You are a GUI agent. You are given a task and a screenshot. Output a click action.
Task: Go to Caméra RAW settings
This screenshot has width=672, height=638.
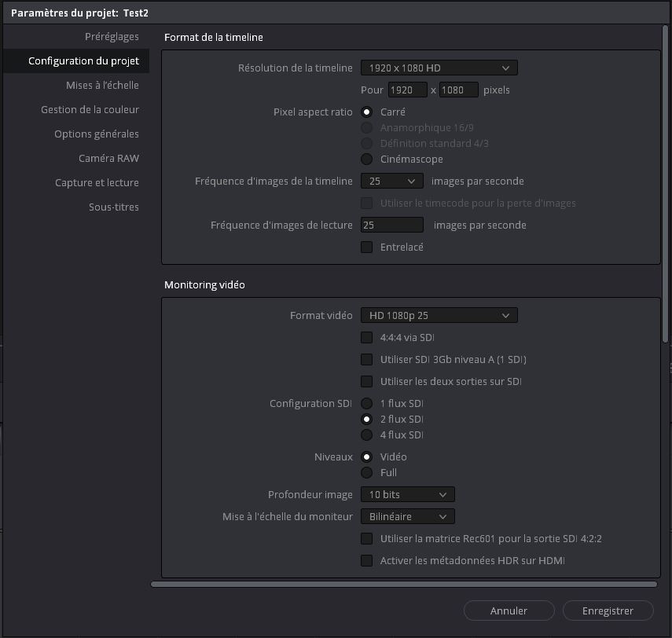(x=108, y=159)
